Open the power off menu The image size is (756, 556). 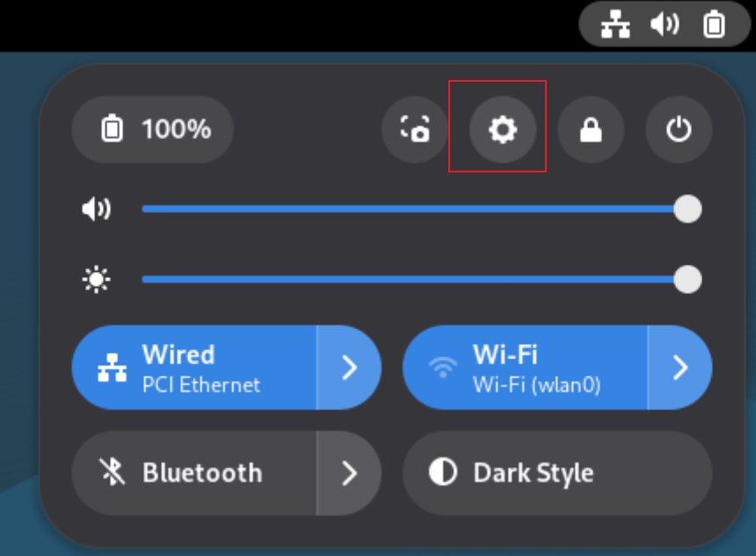(x=679, y=130)
